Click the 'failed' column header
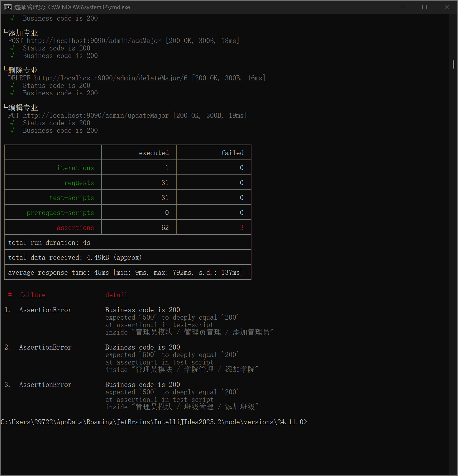This screenshot has height=476, width=458. (232, 153)
